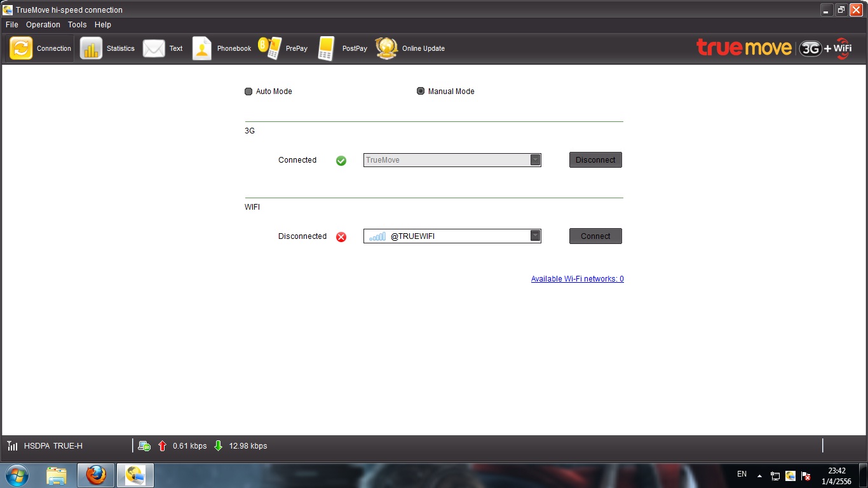Open the Help menu
The height and width of the screenshot is (488, 868).
[x=103, y=25]
